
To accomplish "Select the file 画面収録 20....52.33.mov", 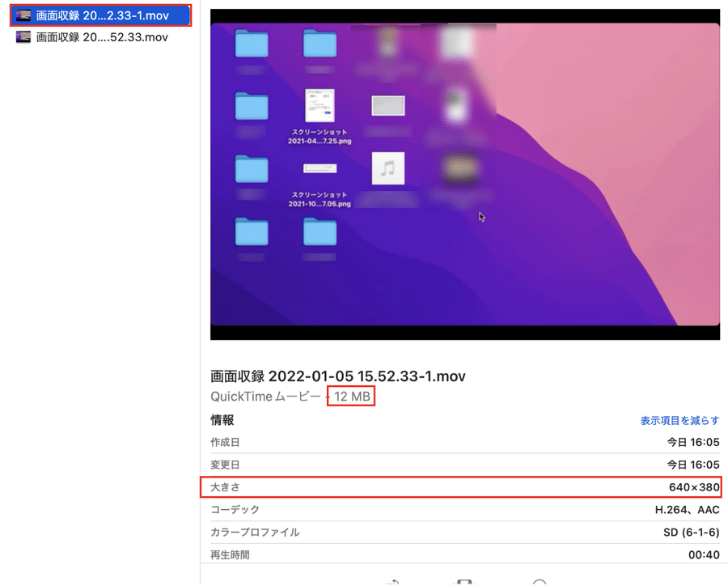I will click(99, 37).
